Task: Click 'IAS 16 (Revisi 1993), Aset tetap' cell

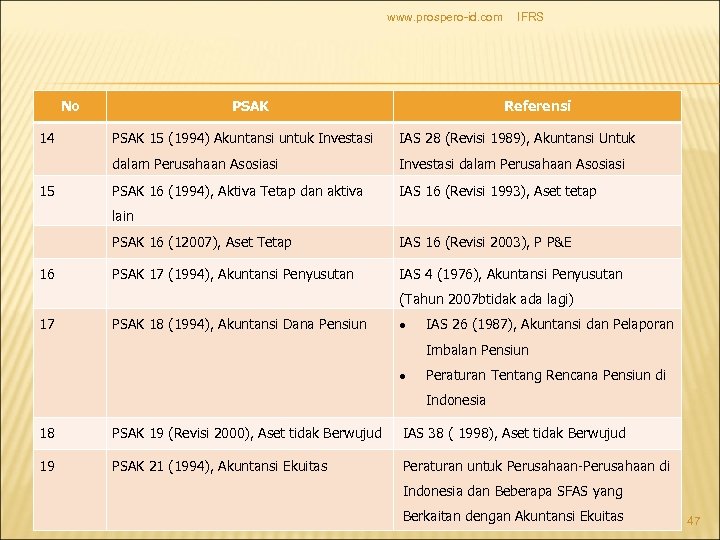Action: pyautogui.click(x=537, y=201)
